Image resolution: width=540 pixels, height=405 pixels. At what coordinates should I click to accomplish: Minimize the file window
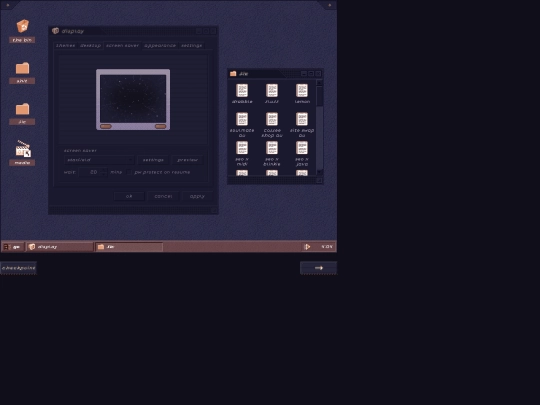303,74
